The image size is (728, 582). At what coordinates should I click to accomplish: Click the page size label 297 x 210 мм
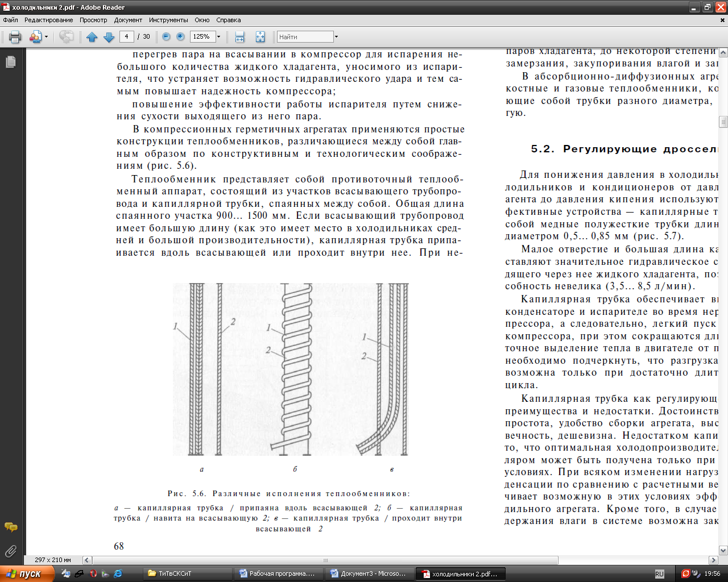pos(53,560)
